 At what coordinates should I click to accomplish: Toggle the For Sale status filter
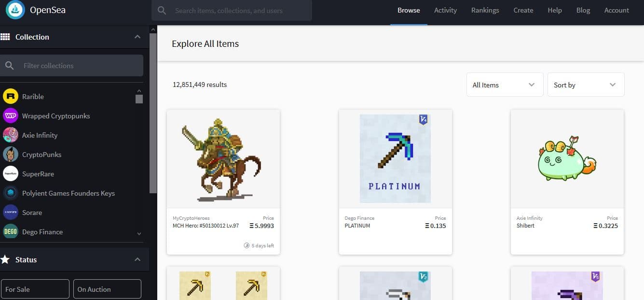coord(35,289)
